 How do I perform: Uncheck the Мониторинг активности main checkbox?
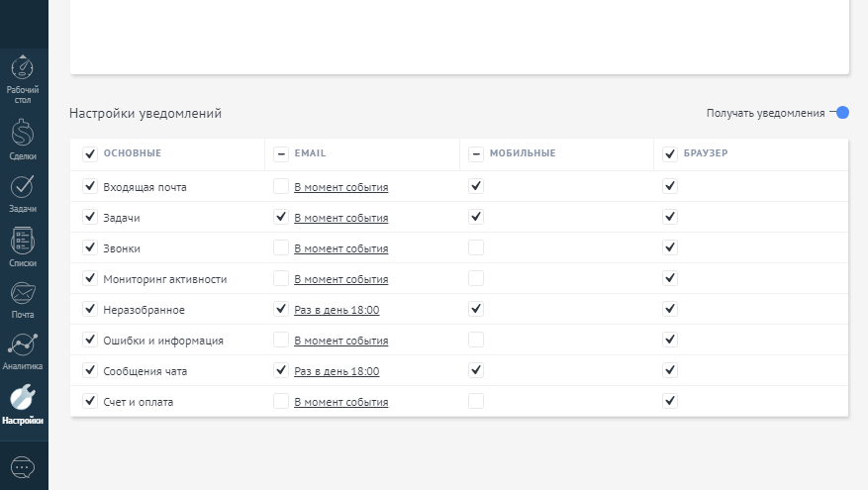click(x=90, y=278)
